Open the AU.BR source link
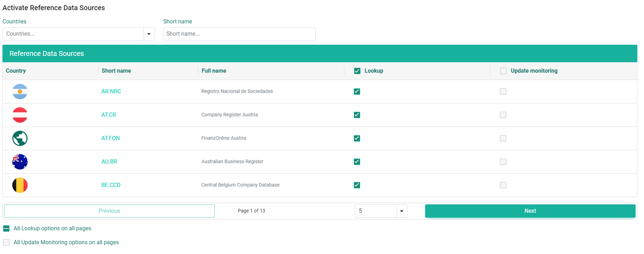 tap(109, 162)
